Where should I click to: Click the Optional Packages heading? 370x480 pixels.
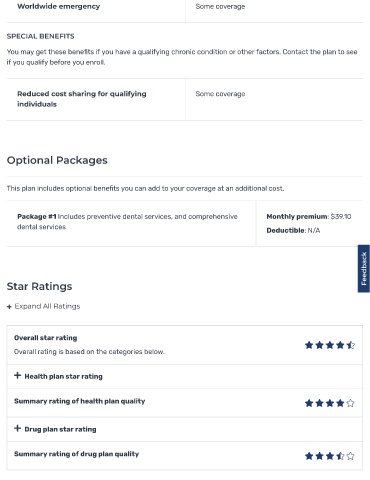57,160
